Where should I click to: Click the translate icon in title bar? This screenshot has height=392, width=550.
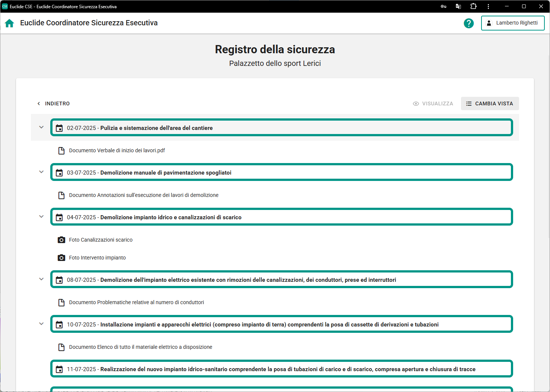458,6
